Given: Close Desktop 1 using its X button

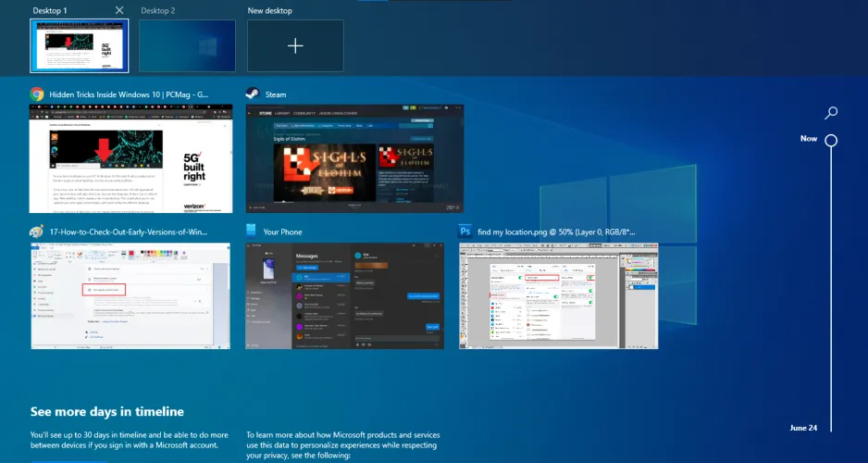Looking at the screenshot, I should (118, 10).
